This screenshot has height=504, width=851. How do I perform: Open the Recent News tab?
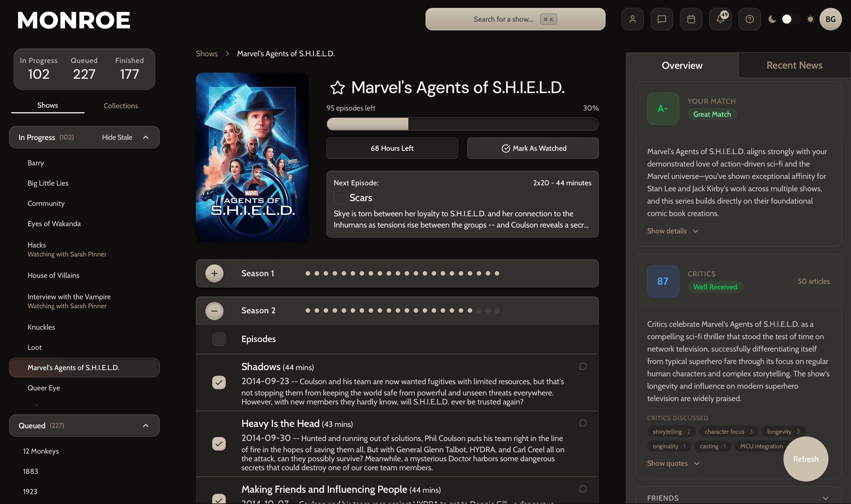[x=794, y=65]
